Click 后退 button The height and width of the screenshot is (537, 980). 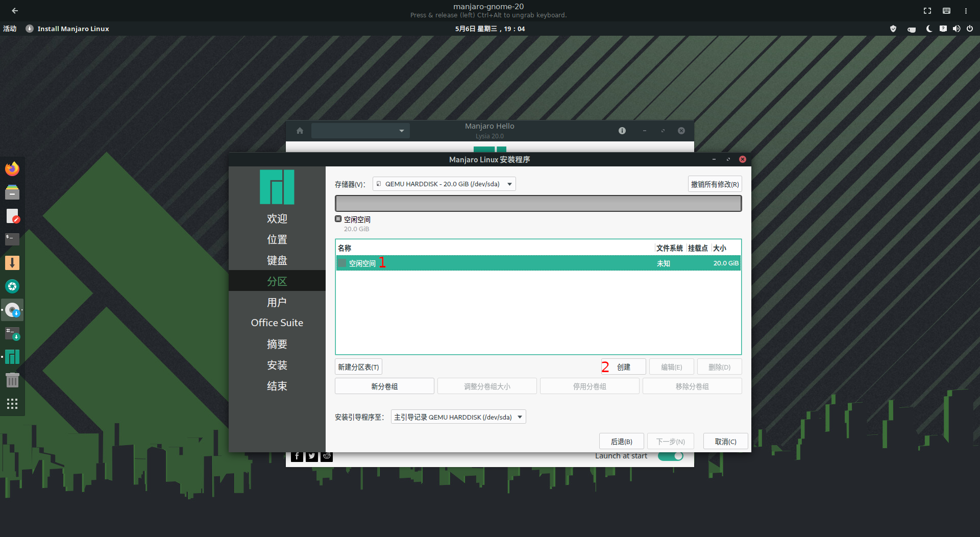tap(621, 442)
